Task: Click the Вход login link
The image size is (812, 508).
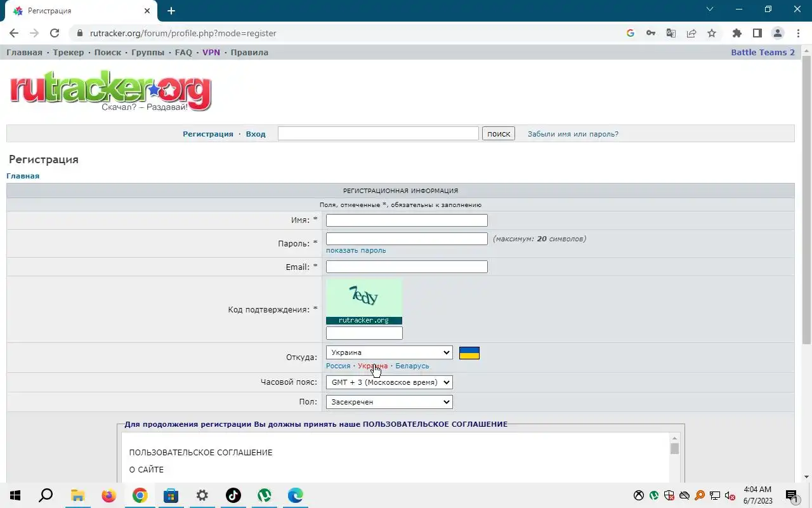Action: pos(256,134)
